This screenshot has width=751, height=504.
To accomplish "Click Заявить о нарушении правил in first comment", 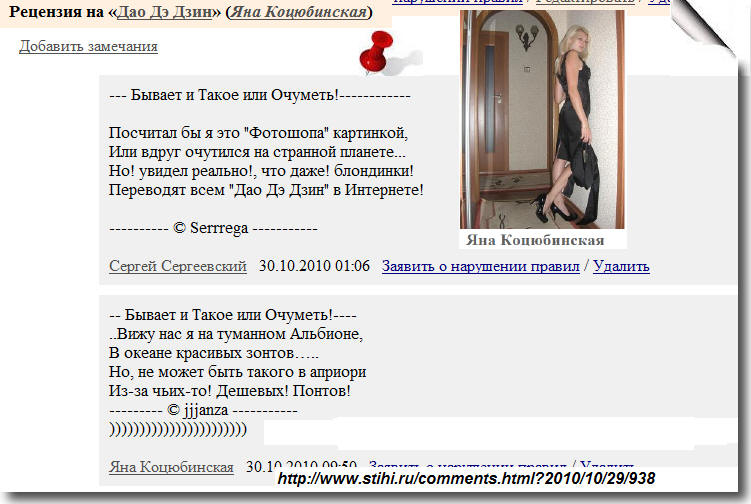I will point(480,265).
